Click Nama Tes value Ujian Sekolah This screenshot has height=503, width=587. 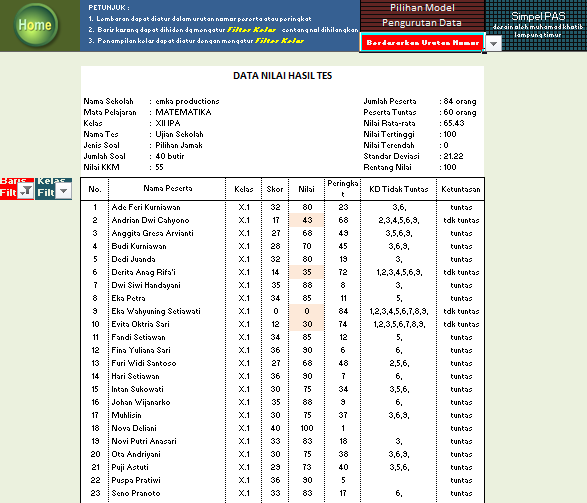(179, 134)
